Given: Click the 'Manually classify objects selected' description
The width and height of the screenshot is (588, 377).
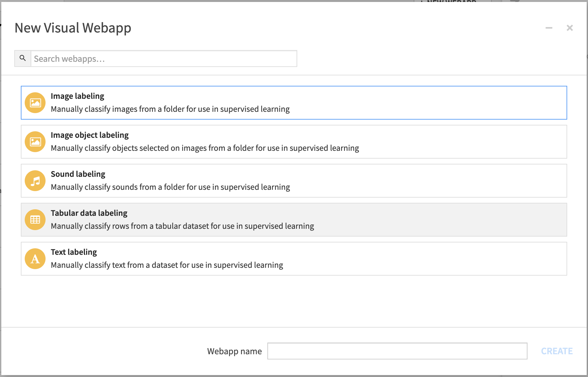Looking at the screenshot, I should [205, 148].
